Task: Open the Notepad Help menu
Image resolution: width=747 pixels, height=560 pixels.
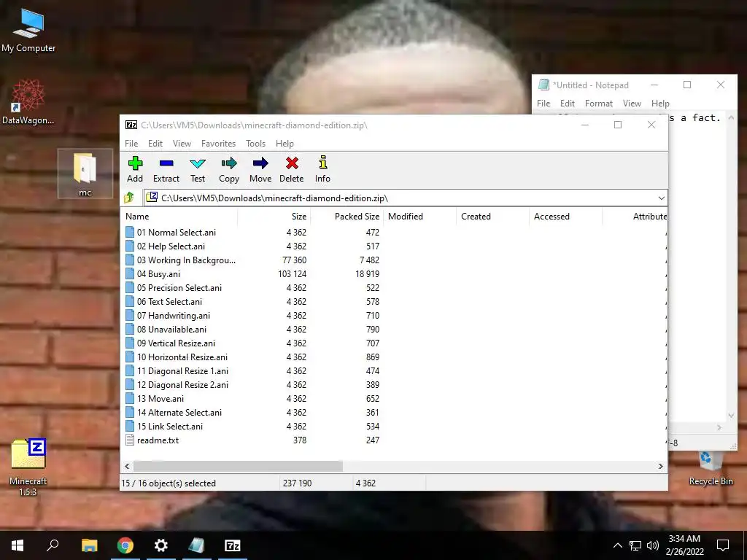Action: [x=660, y=104]
